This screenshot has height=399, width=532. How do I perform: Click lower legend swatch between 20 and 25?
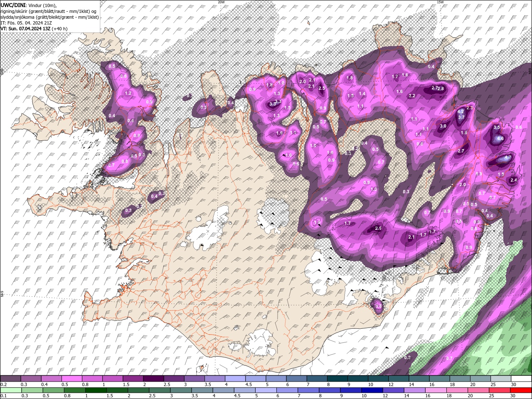[x=478, y=391]
